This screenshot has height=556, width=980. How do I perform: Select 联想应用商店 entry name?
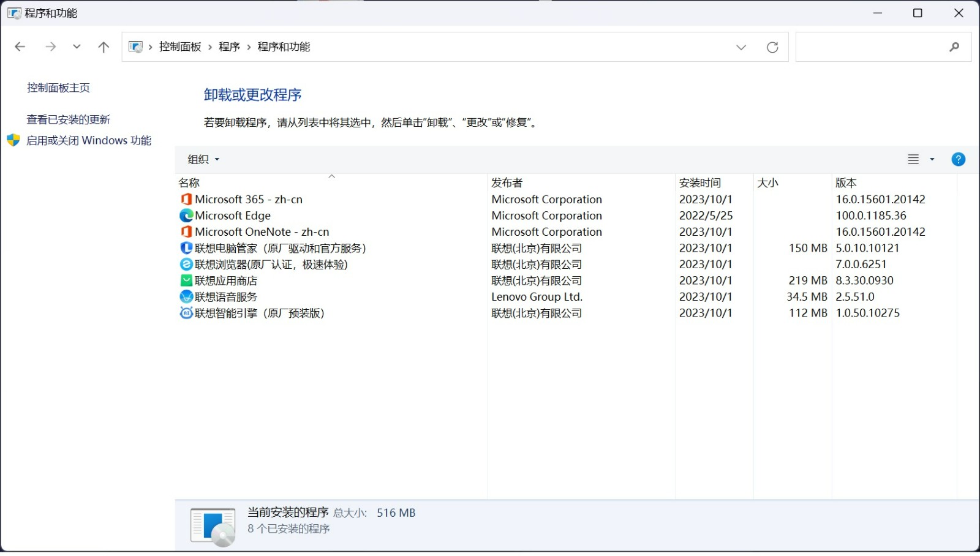pyautogui.click(x=226, y=280)
